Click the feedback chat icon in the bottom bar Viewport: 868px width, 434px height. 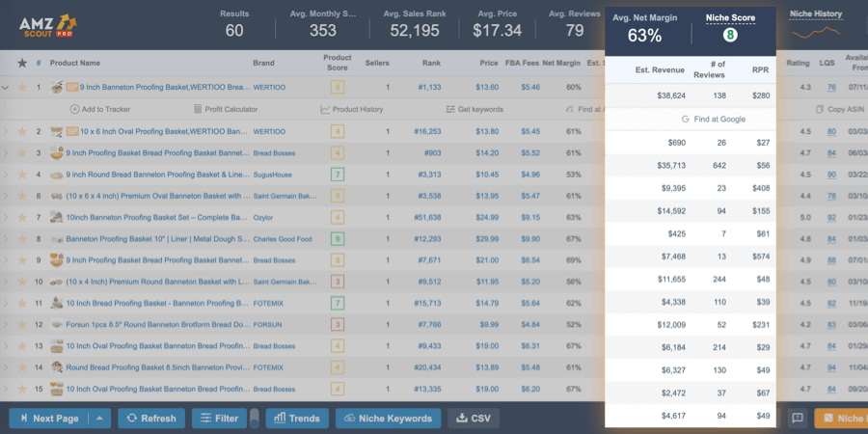pos(798,418)
